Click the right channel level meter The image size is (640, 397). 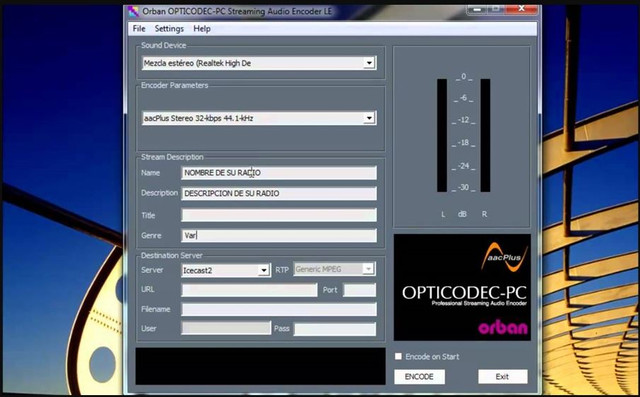pyautogui.click(x=485, y=135)
